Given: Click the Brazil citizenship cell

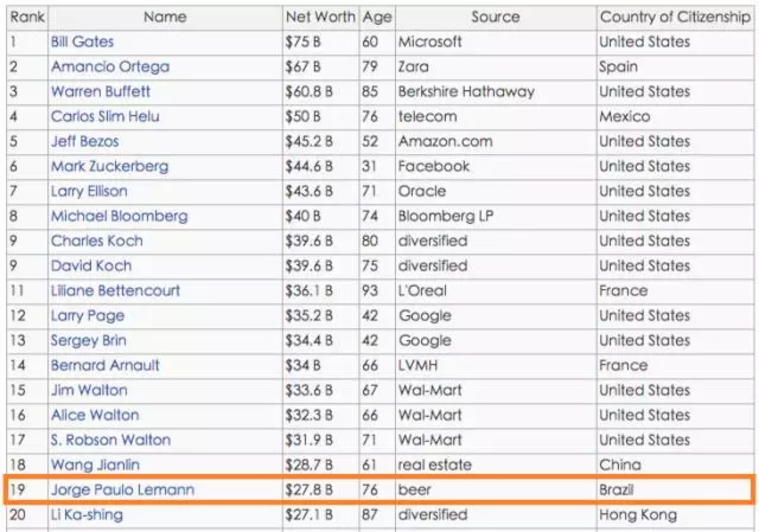Looking at the screenshot, I should pos(616,490).
